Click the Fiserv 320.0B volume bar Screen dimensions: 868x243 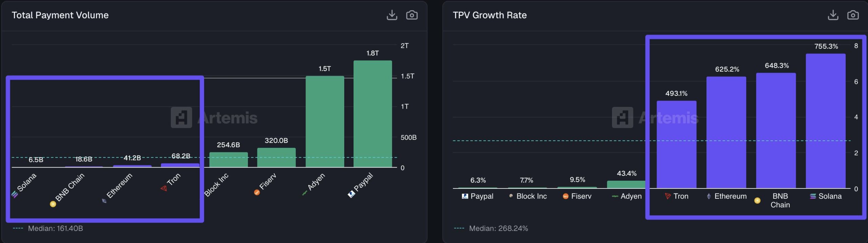276,158
